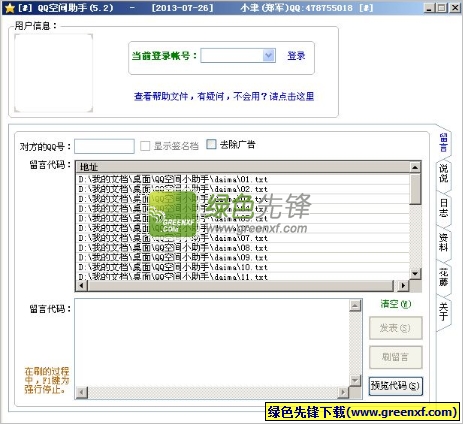This screenshot has height=424, width=463.
Task: Click the 预览代码 button
Action: coord(396,386)
